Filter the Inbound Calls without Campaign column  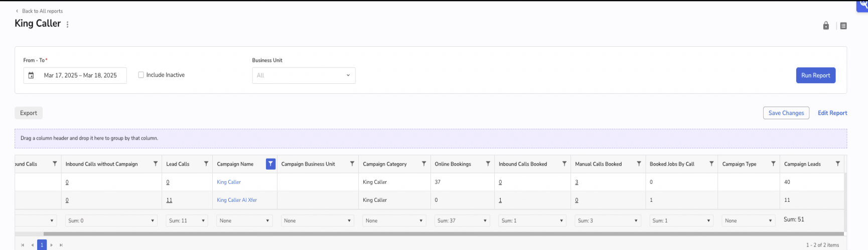[x=156, y=164]
